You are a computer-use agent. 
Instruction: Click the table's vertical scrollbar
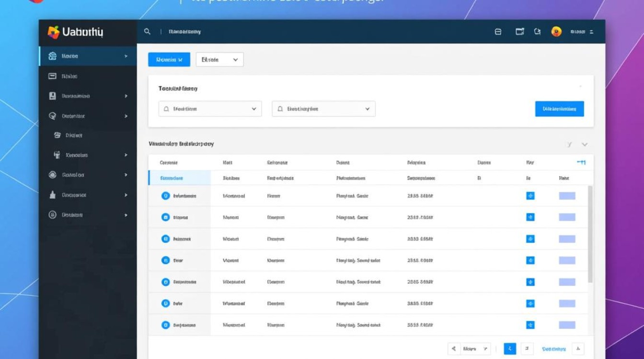[590, 235]
